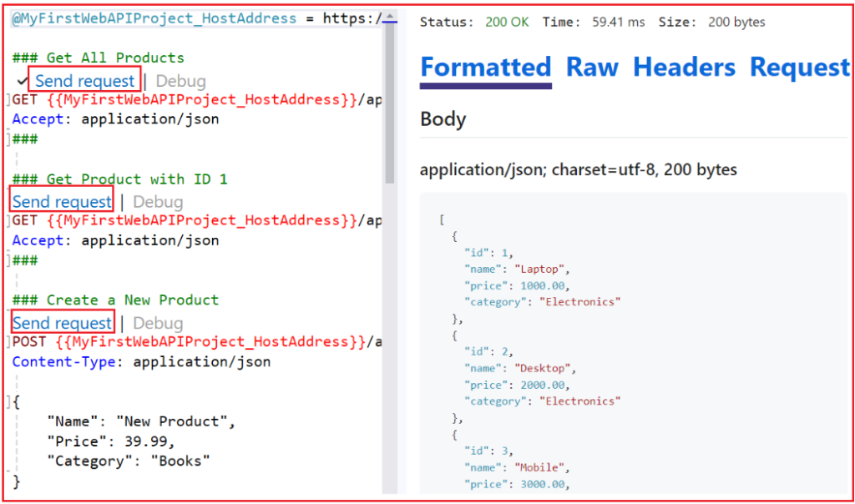
Task: Click Send request under Get All Products
Action: click(x=83, y=80)
